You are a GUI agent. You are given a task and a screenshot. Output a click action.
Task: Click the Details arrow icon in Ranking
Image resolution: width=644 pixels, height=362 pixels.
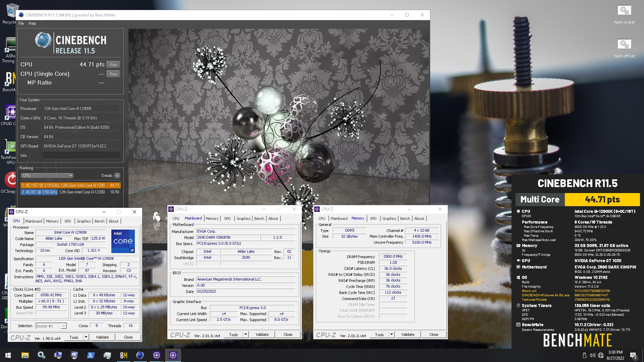click(117, 176)
